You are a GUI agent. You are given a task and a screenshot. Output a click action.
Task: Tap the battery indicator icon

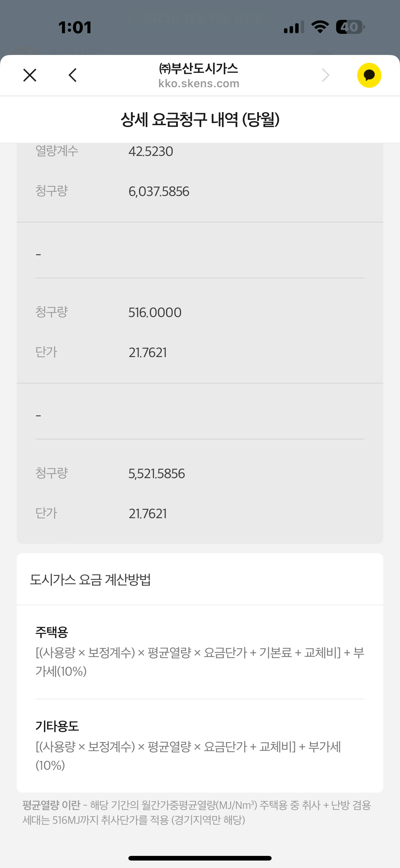350,27
